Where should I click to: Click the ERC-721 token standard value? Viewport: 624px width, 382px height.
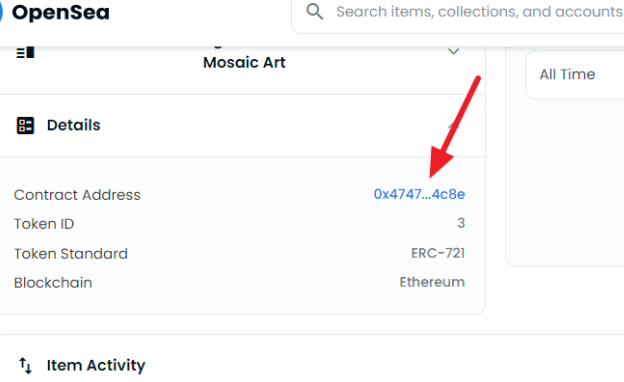pyautogui.click(x=438, y=253)
